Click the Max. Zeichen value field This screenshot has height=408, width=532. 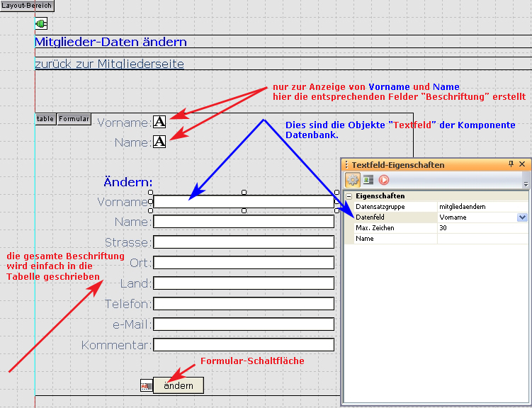[482, 228]
